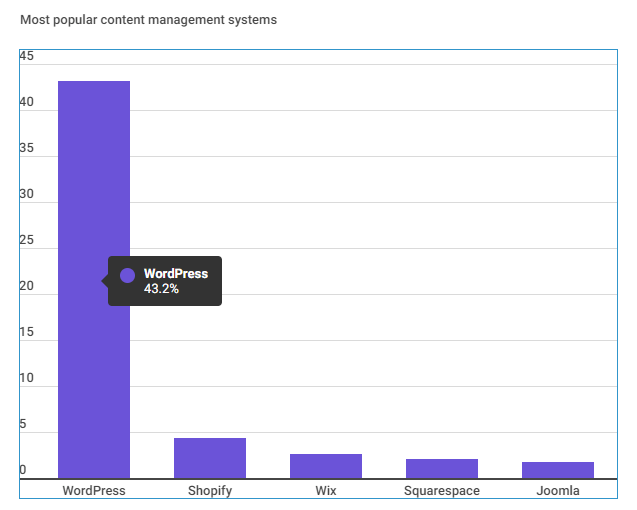Select the Wix axis label
The width and height of the screenshot is (637, 510).
326,490
